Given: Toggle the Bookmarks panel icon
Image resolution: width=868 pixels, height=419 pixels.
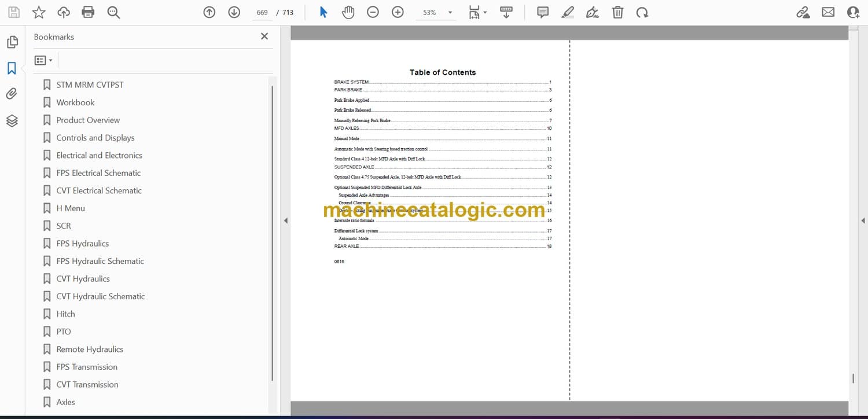Looking at the screenshot, I should pyautogui.click(x=12, y=68).
